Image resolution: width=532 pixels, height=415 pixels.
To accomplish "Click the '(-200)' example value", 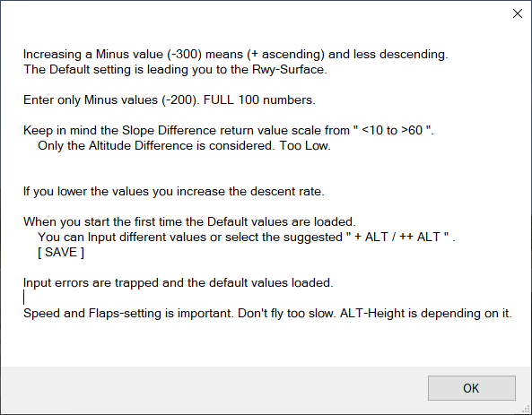I will click(181, 100).
